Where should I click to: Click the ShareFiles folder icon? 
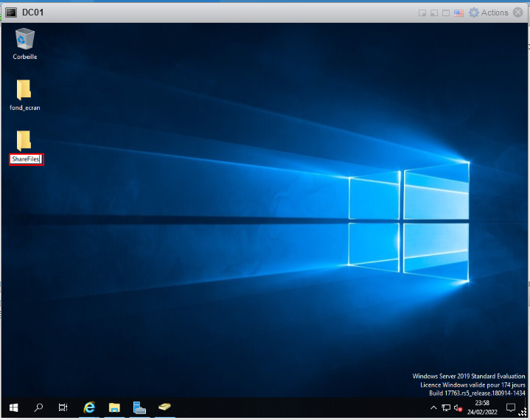[x=24, y=140]
